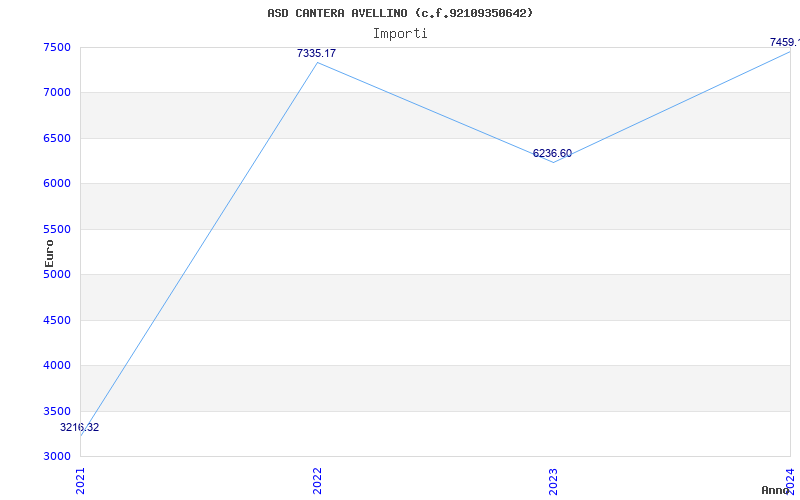Click the 2021 x-axis year label

click(x=81, y=481)
